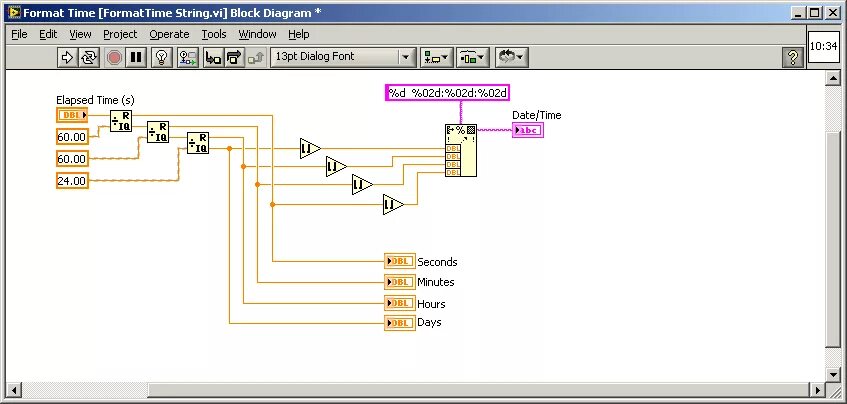Open the Window menu
The height and width of the screenshot is (404, 847).
coord(257,34)
